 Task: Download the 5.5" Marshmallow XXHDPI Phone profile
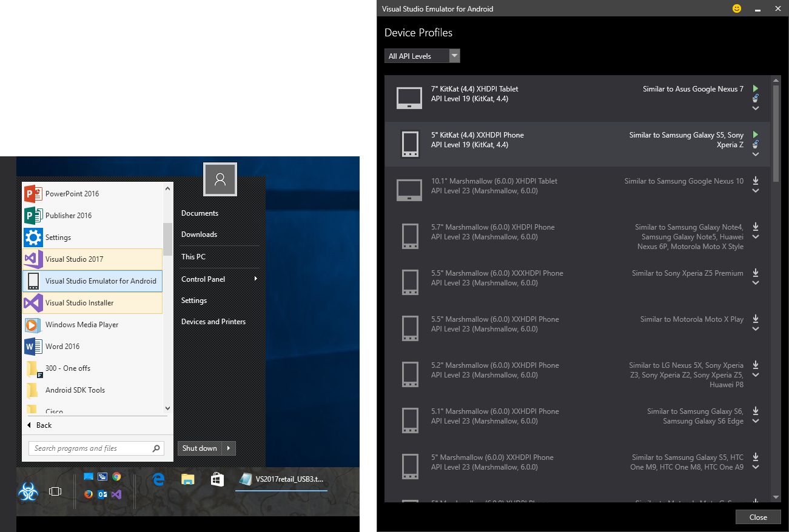click(756, 319)
